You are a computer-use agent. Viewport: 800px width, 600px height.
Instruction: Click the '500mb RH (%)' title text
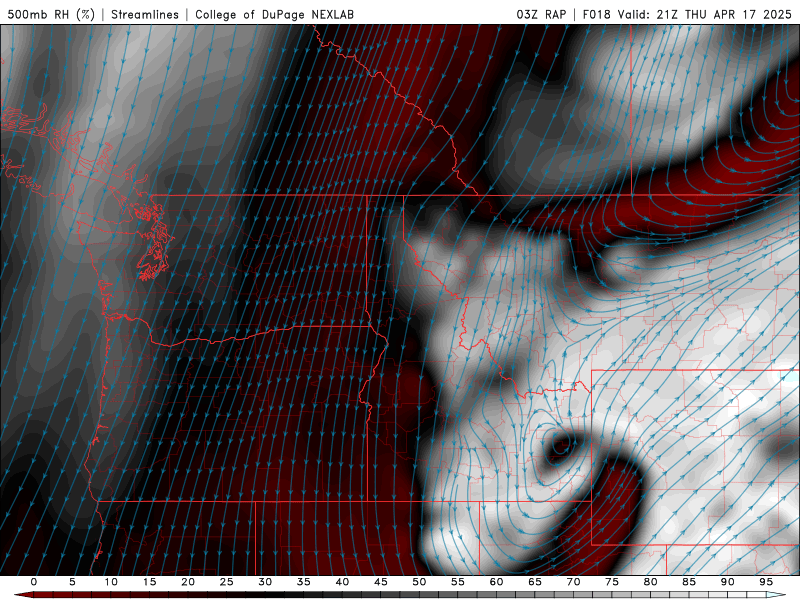(51, 14)
